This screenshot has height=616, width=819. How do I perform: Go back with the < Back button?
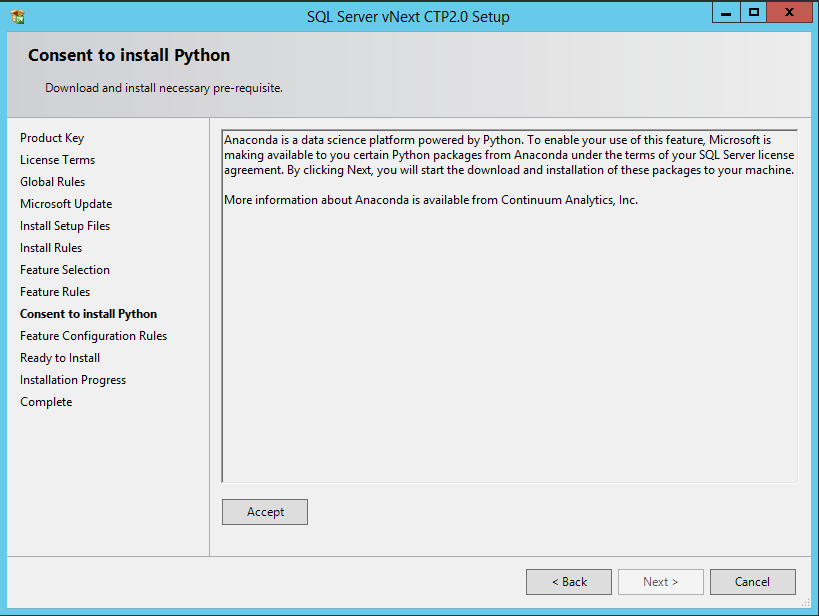click(x=569, y=582)
